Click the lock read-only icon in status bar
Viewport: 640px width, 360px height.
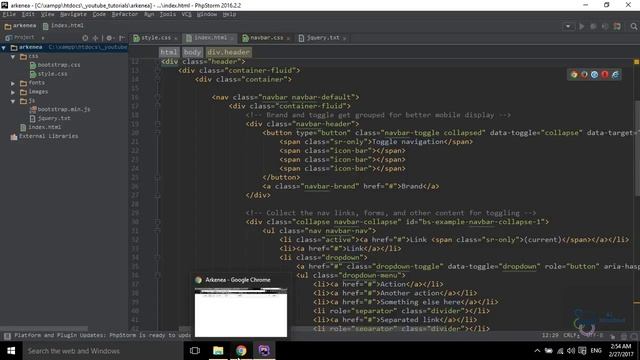(x=613, y=336)
